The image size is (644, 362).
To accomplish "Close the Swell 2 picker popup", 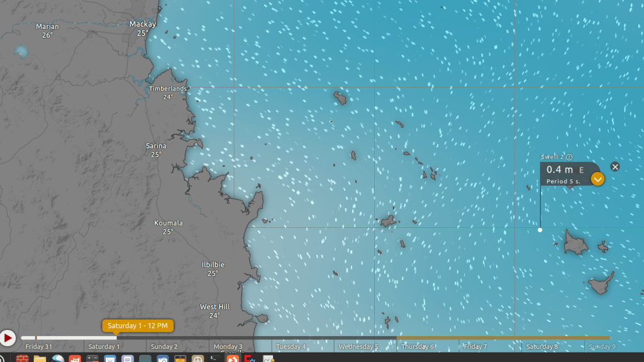I will 615,166.
